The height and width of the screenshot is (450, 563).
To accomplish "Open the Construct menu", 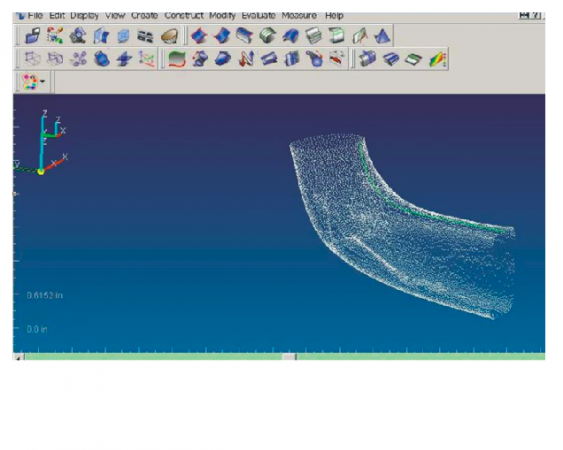I will pos(184,15).
